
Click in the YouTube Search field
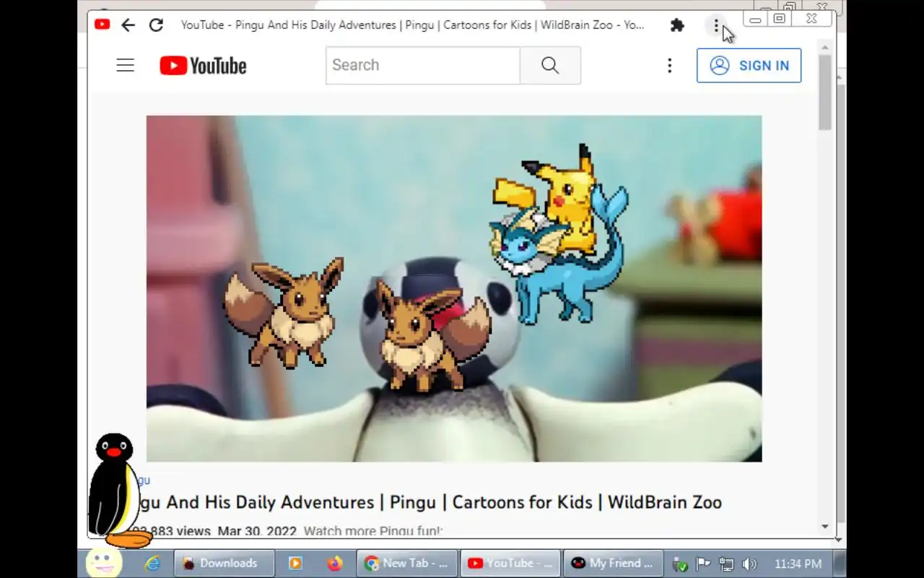[422, 65]
